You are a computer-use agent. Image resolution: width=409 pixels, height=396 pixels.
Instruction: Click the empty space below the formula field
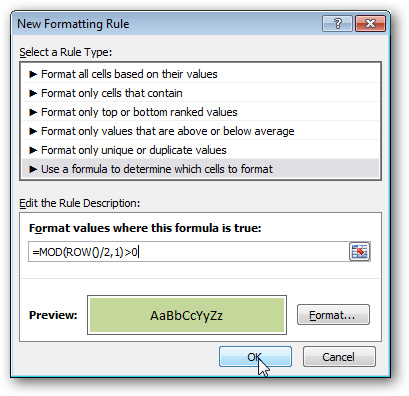(x=200, y=270)
